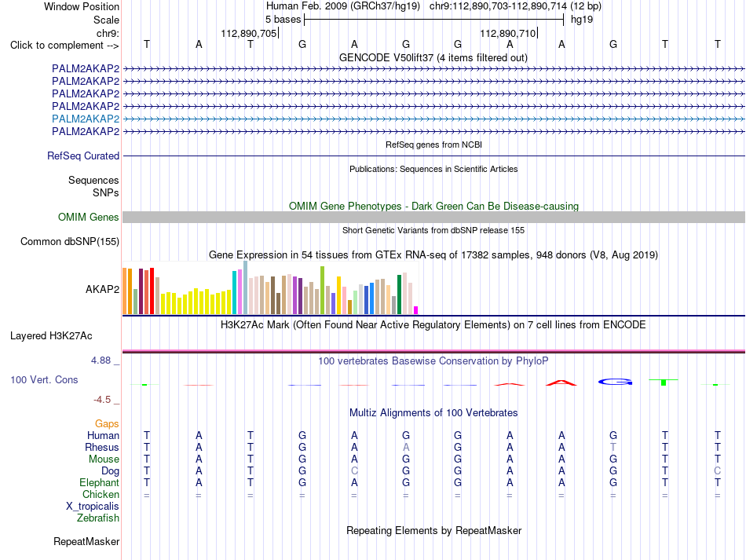Click the tall gray-blue GTEx expression bar
Viewport: 746px width, 560px height.
coord(246,287)
